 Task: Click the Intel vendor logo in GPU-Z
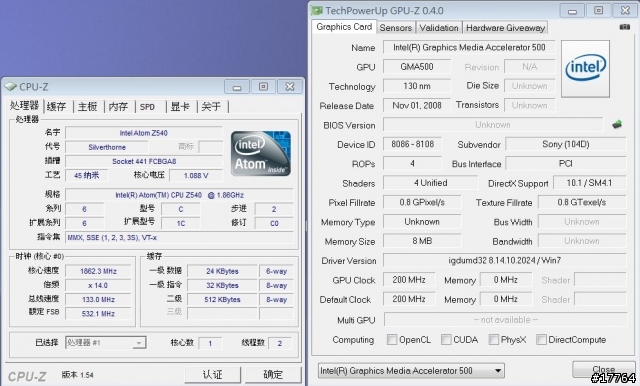pos(586,69)
